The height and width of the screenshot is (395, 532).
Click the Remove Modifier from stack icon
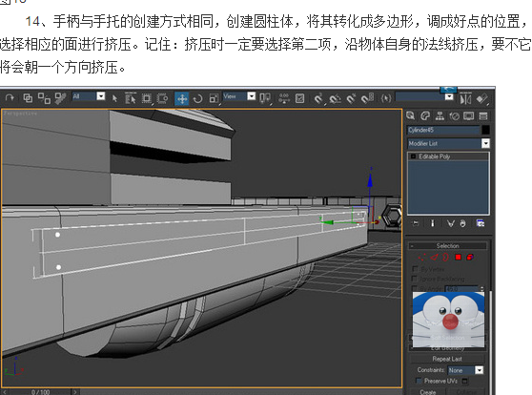pos(462,223)
